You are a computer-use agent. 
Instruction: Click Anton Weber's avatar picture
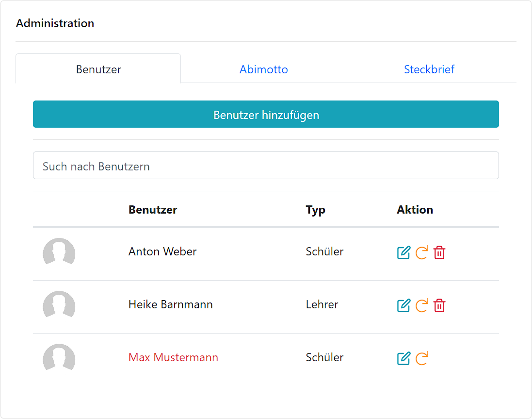coord(59,251)
